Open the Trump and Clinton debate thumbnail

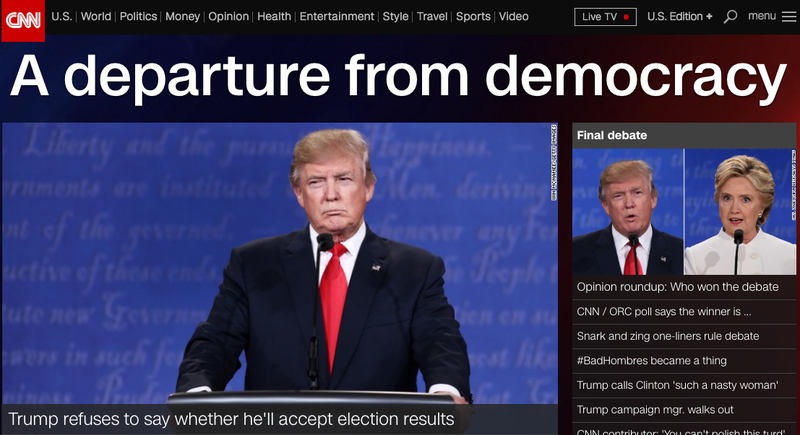[x=684, y=212]
